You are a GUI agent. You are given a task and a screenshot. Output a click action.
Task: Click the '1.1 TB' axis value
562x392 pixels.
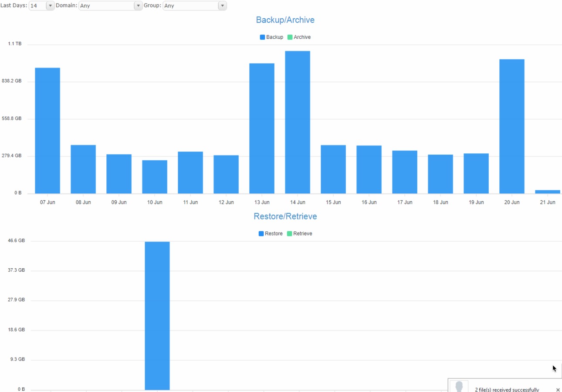14,44
